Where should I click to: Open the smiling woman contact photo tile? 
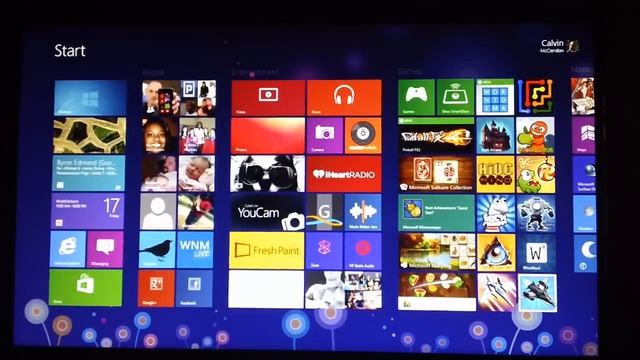pyautogui.click(x=160, y=136)
